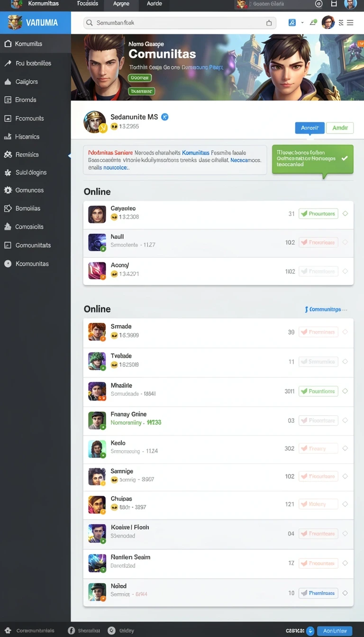Follow the Communitrgs link
This screenshot has height=637, width=364.
325,309
